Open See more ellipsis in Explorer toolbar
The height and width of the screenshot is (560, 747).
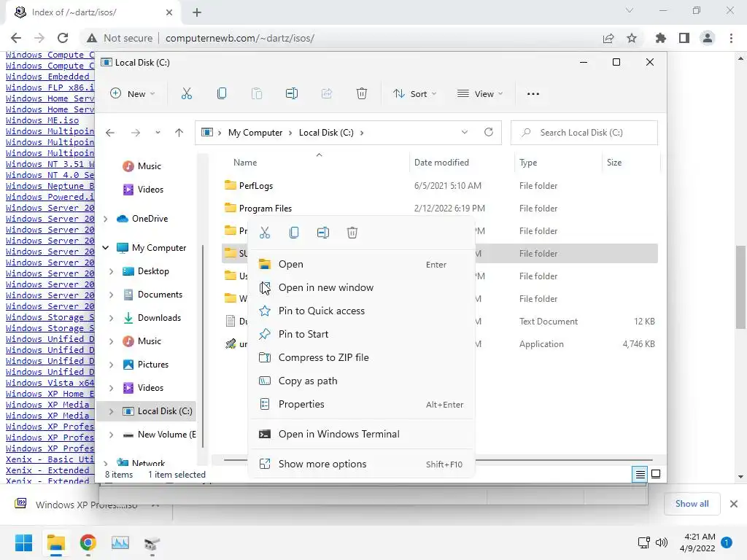pos(533,94)
